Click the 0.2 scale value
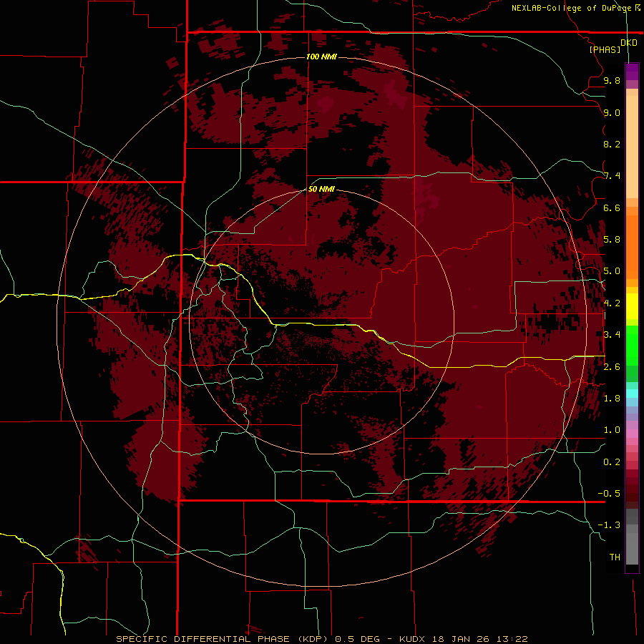Image resolution: width=644 pixels, height=644 pixels. pos(612,462)
